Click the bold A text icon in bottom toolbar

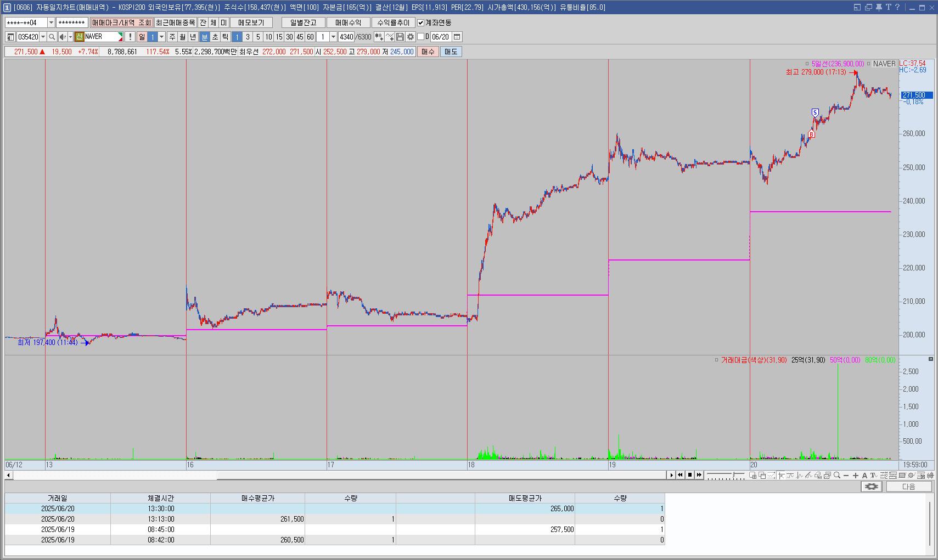click(865, 476)
